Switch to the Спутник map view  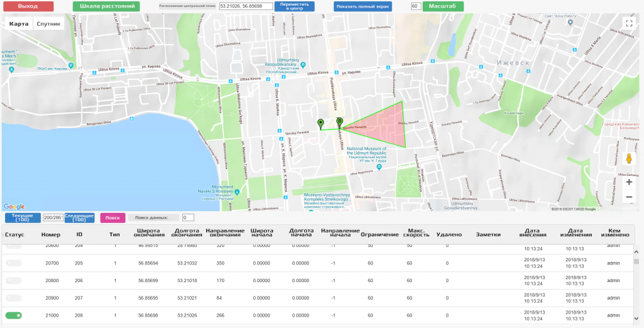(48, 25)
